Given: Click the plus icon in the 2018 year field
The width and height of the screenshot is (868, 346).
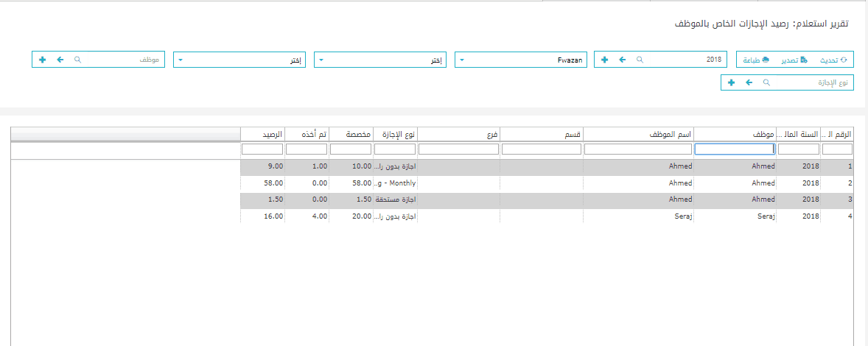Looking at the screenshot, I should (x=604, y=60).
